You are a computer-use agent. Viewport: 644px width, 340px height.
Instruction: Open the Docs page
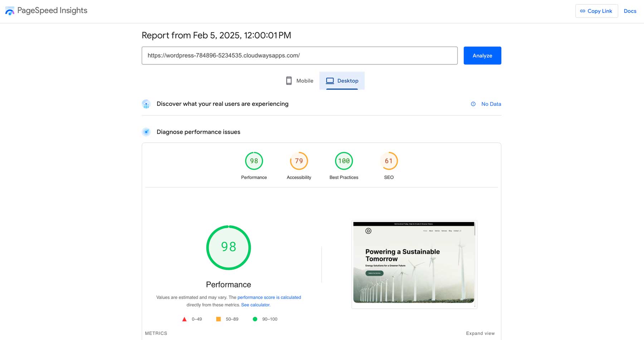[x=630, y=11]
